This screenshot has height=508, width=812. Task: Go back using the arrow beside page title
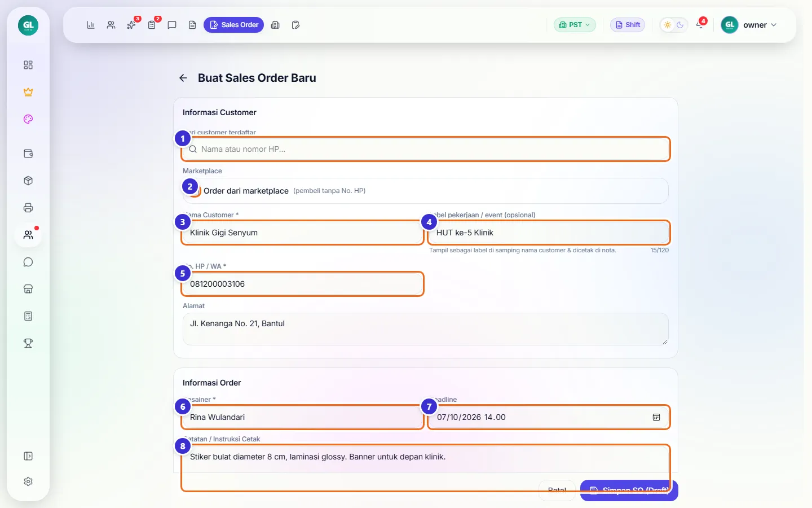click(x=183, y=78)
